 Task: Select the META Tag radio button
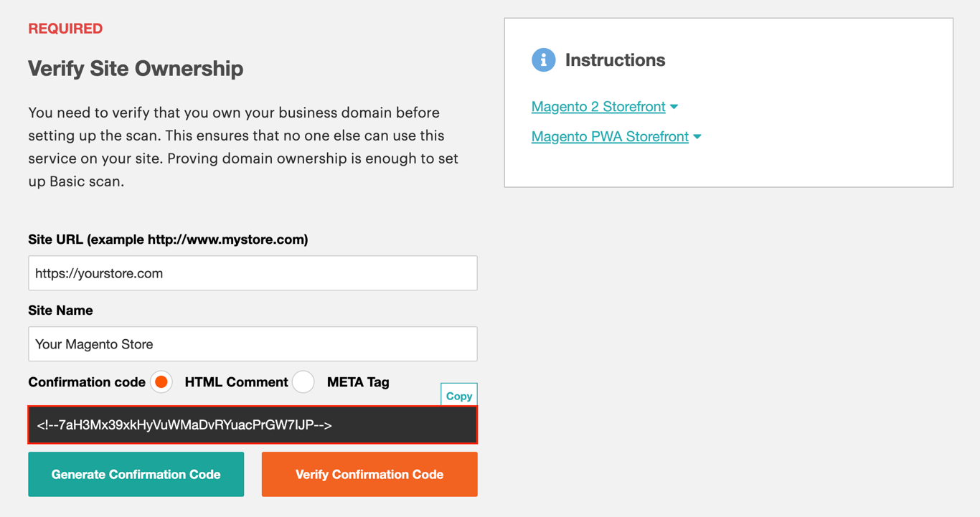(x=303, y=382)
